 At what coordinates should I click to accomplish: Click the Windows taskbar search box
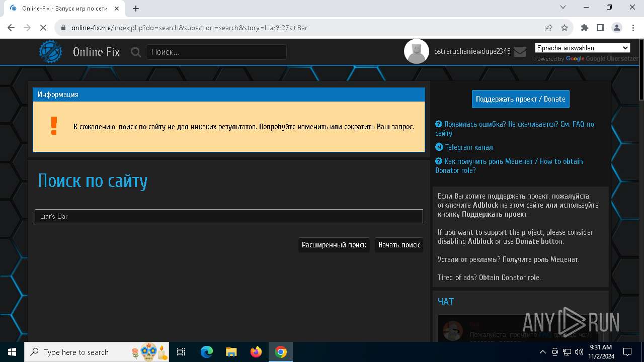(x=97, y=352)
